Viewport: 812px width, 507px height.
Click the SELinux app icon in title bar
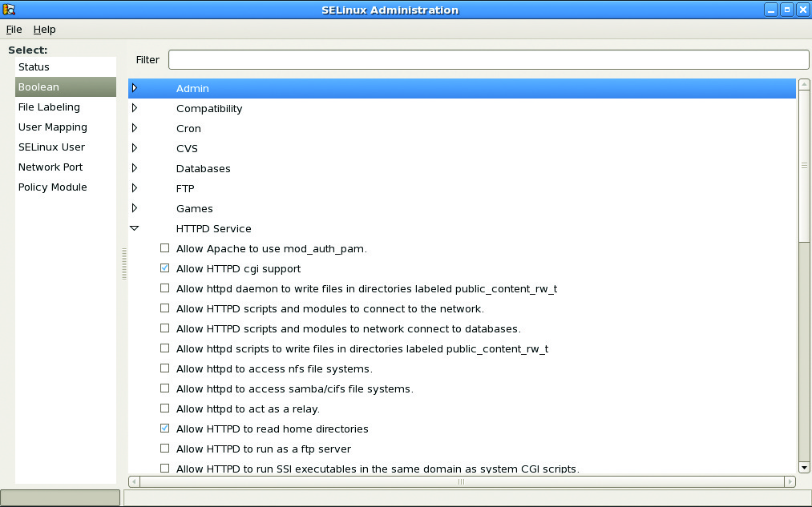[x=10, y=10]
